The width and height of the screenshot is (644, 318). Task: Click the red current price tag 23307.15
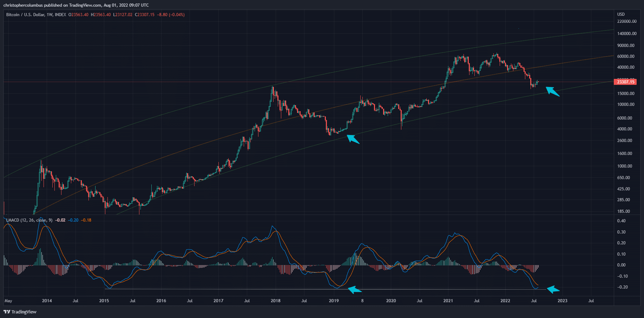626,82
